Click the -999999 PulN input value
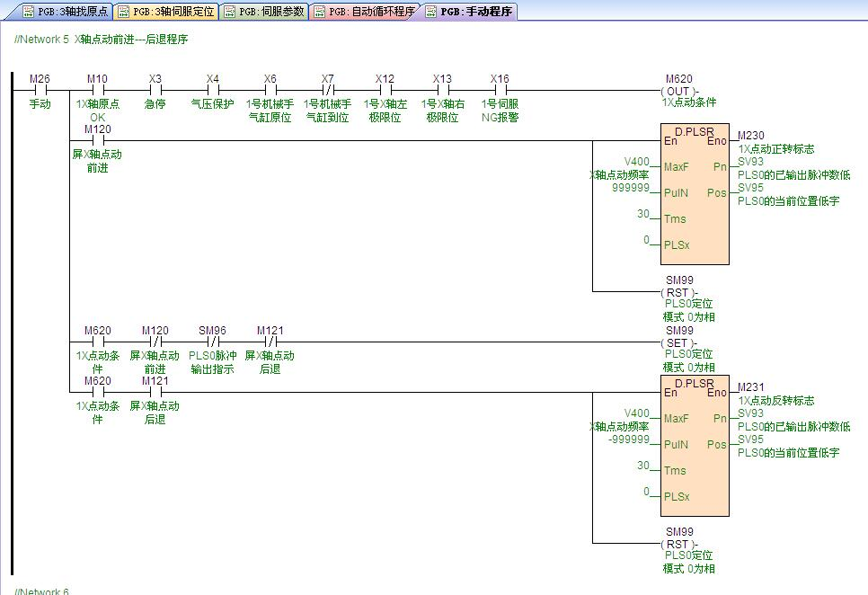 pyautogui.click(x=627, y=440)
